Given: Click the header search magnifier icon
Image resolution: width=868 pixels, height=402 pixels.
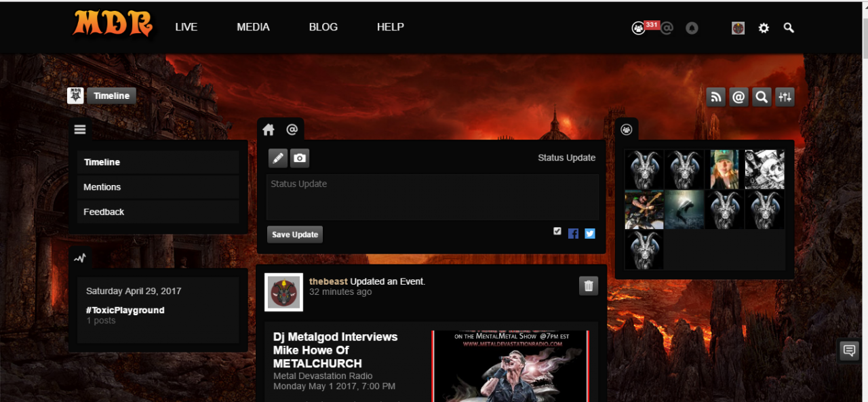Looking at the screenshot, I should (x=789, y=28).
